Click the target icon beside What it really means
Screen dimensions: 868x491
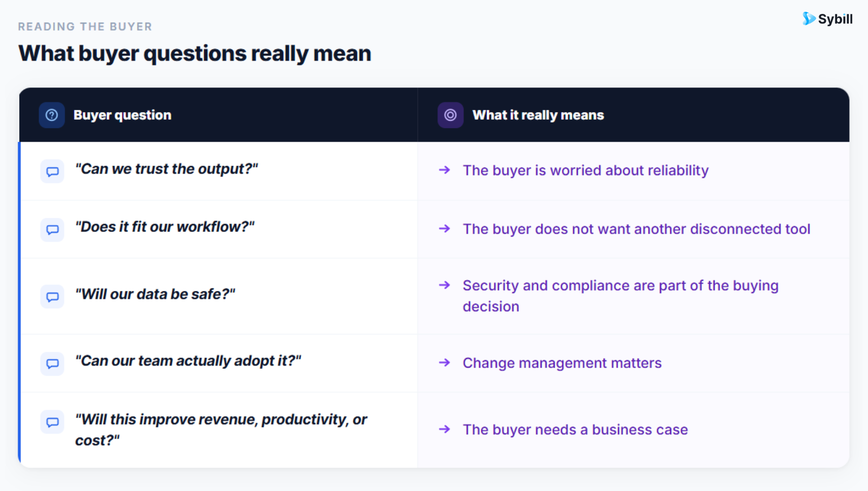450,115
